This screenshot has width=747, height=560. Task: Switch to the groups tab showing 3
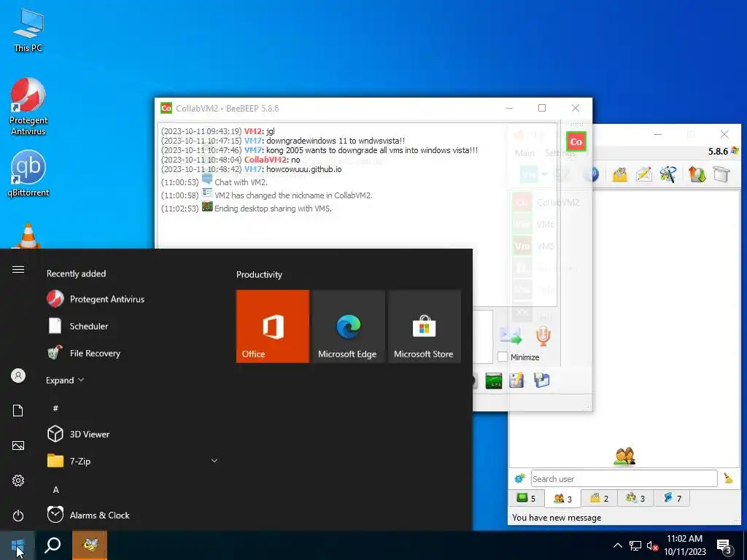coord(635,498)
